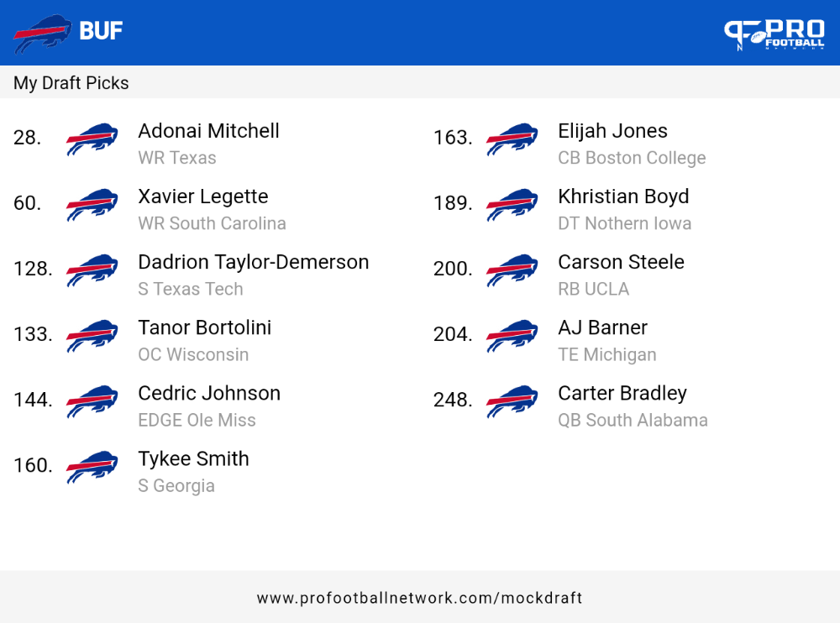Click the My Draft Picks heading

pyautogui.click(x=71, y=83)
